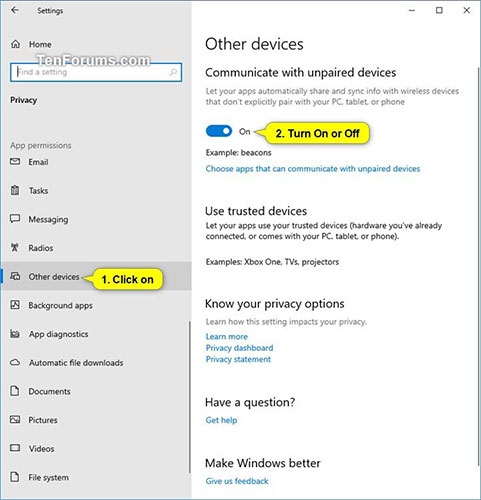The image size is (481, 500).
Task: Click the Background apps icon
Action: tap(15, 305)
